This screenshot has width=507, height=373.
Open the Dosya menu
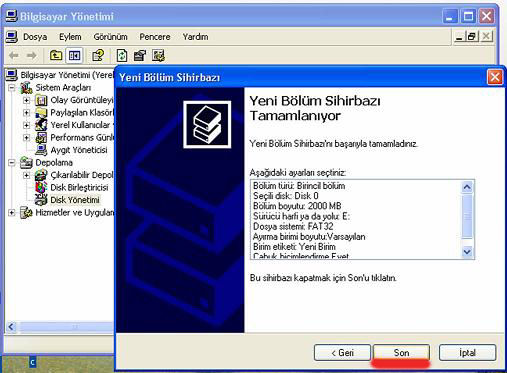click(35, 37)
